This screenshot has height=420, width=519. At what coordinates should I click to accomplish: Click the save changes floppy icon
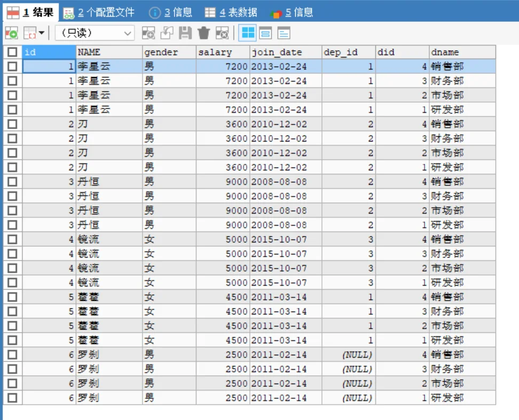click(185, 33)
